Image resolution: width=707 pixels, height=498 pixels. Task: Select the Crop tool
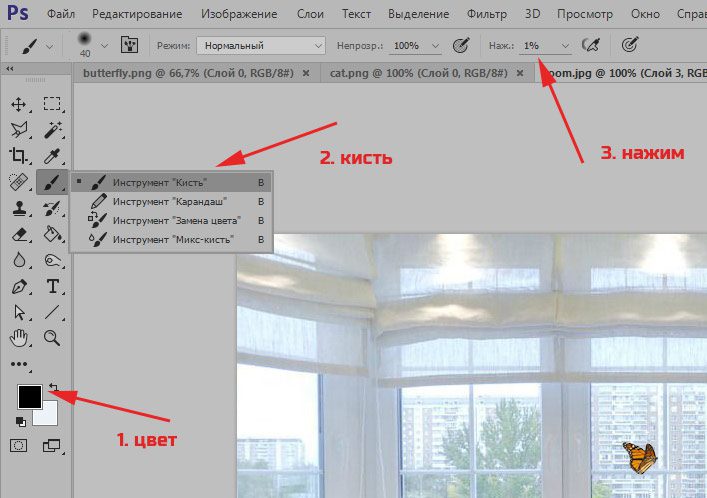coord(18,156)
